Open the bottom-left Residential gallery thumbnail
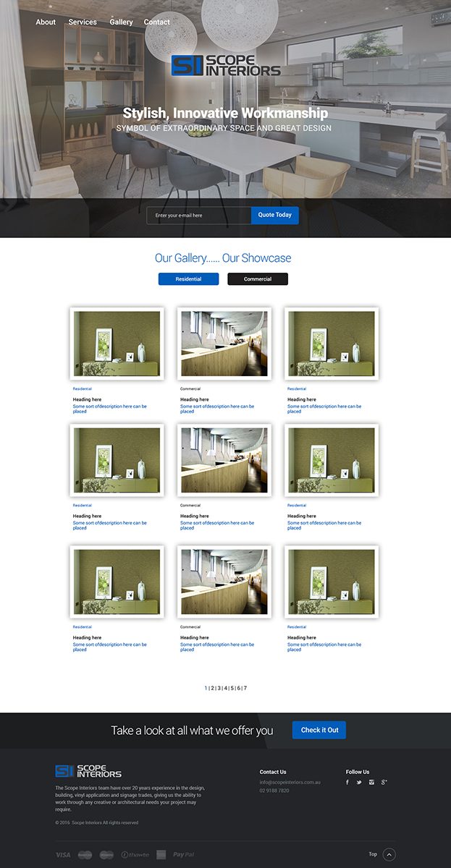 [x=117, y=582]
